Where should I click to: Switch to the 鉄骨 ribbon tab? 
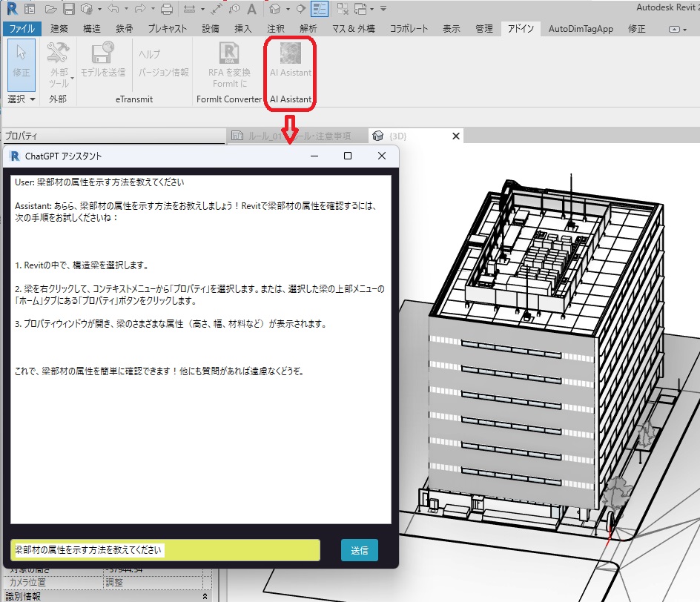tap(124, 29)
